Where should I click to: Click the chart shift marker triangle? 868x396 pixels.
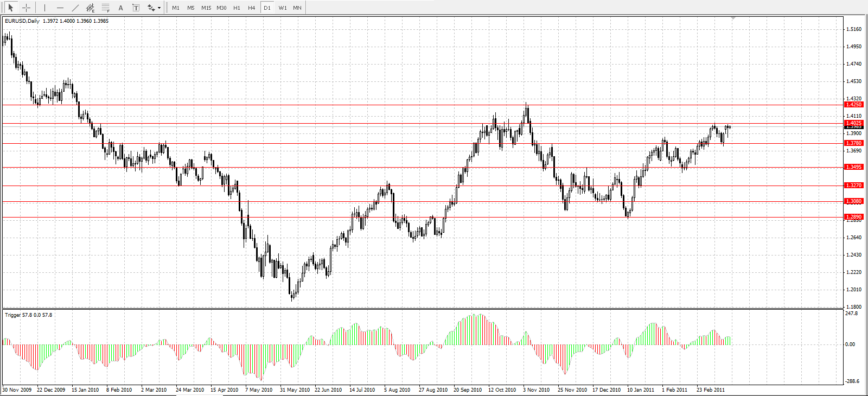[x=733, y=18]
